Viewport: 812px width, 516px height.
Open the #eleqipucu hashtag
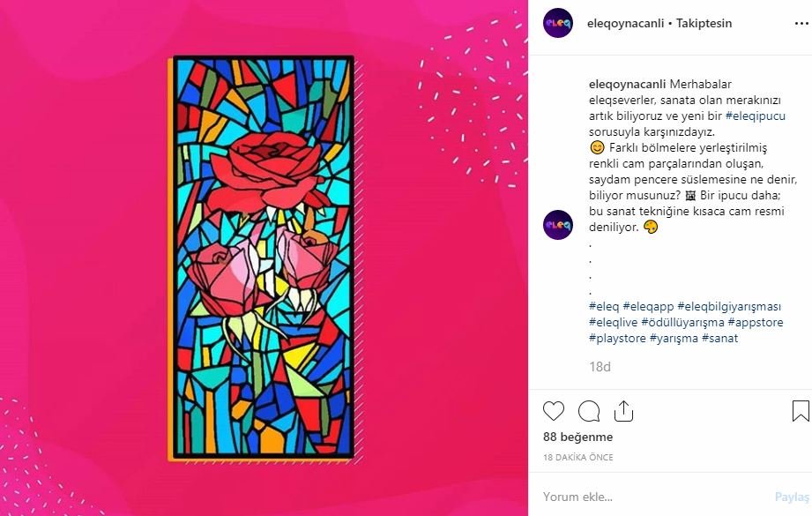755,116
